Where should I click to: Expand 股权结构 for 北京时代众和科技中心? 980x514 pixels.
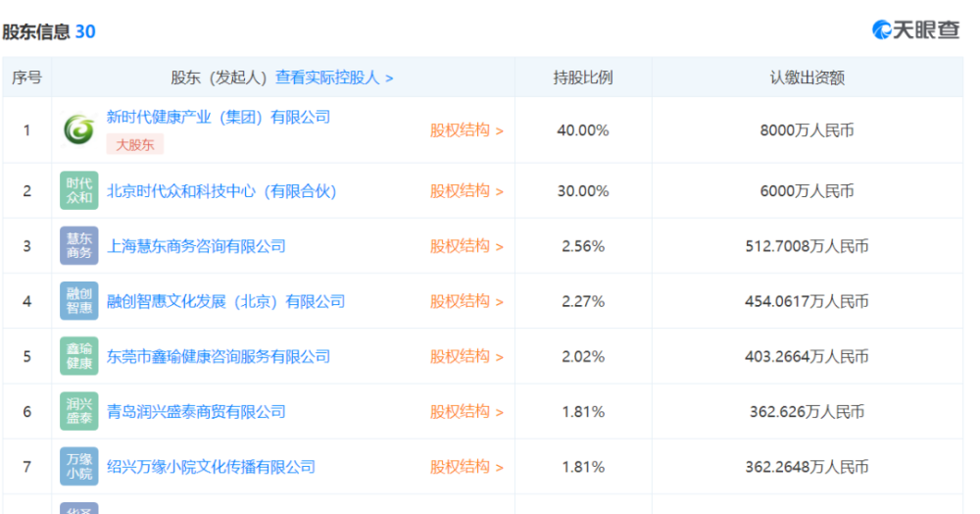466,190
